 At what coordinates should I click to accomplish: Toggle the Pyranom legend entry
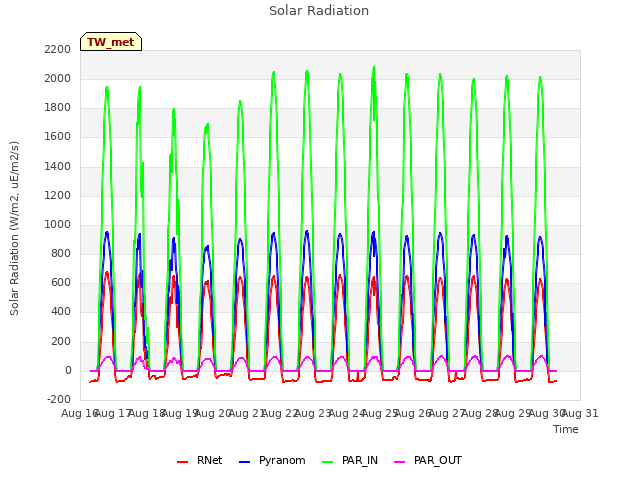[x=272, y=460]
